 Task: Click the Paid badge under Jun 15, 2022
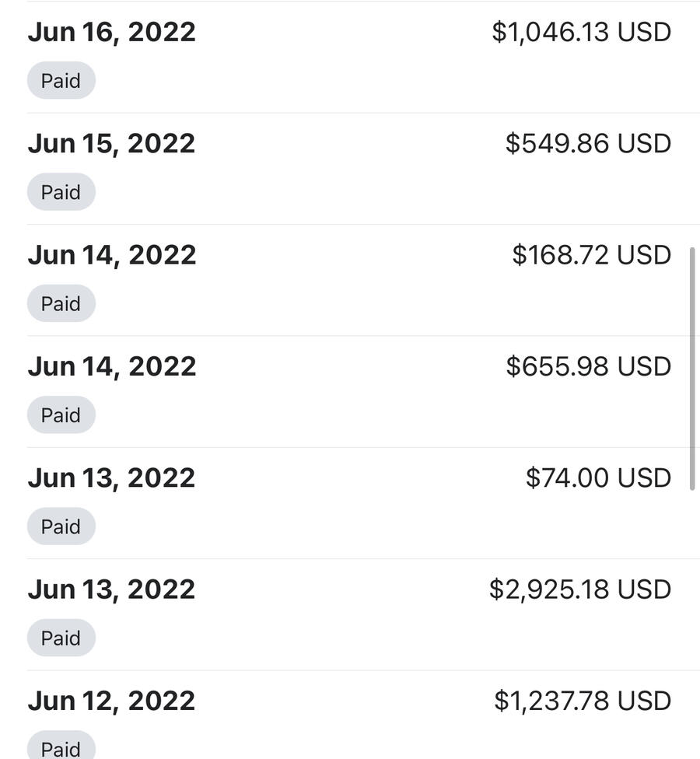click(x=61, y=192)
